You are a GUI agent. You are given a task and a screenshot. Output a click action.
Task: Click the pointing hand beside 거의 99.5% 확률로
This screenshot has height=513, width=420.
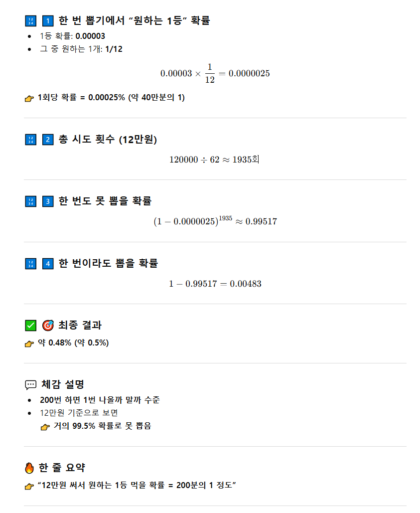coord(45,427)
